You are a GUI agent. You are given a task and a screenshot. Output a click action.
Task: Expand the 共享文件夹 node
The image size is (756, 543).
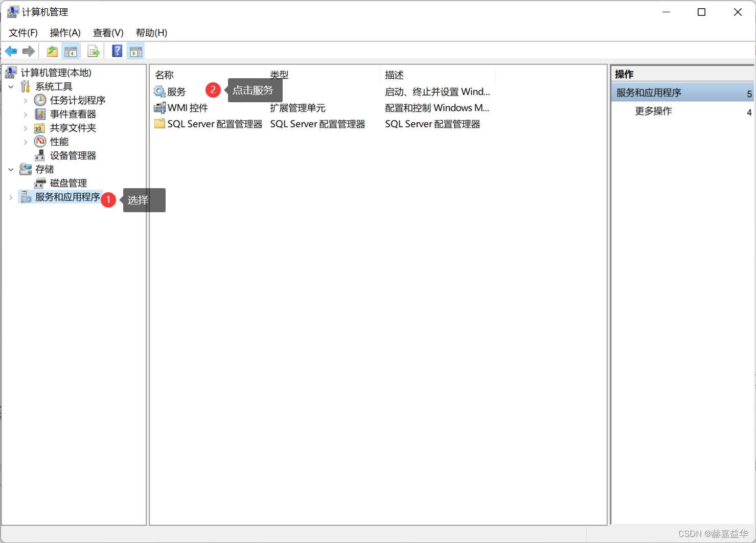[x=25, y=128]
